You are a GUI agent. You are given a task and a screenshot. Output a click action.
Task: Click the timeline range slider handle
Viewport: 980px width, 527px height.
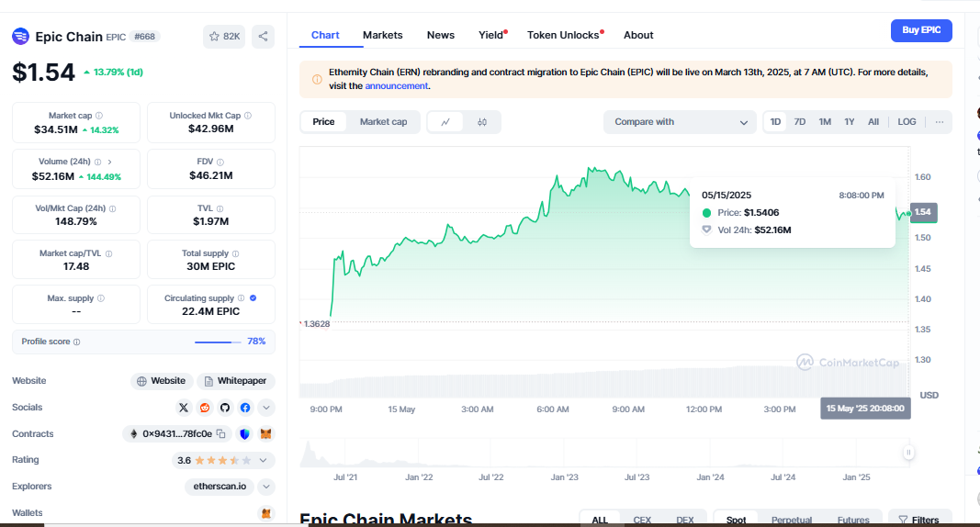click(908, 452)
